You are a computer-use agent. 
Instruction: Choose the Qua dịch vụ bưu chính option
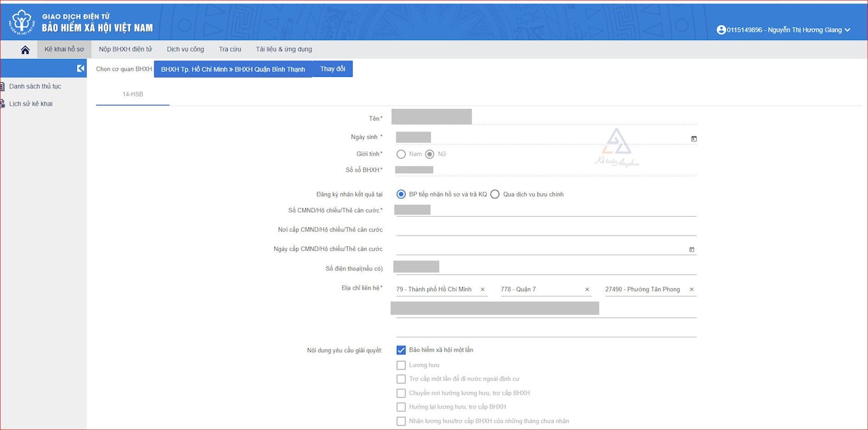pos(495,194)
